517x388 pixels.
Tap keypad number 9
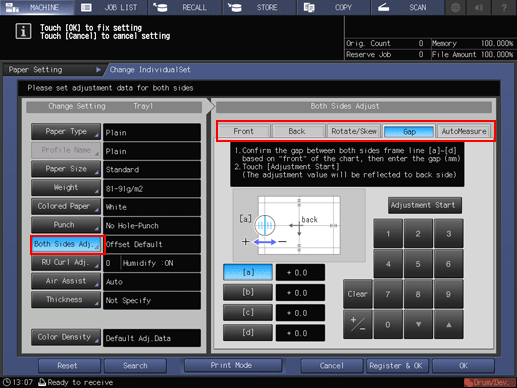pos(449,294)
